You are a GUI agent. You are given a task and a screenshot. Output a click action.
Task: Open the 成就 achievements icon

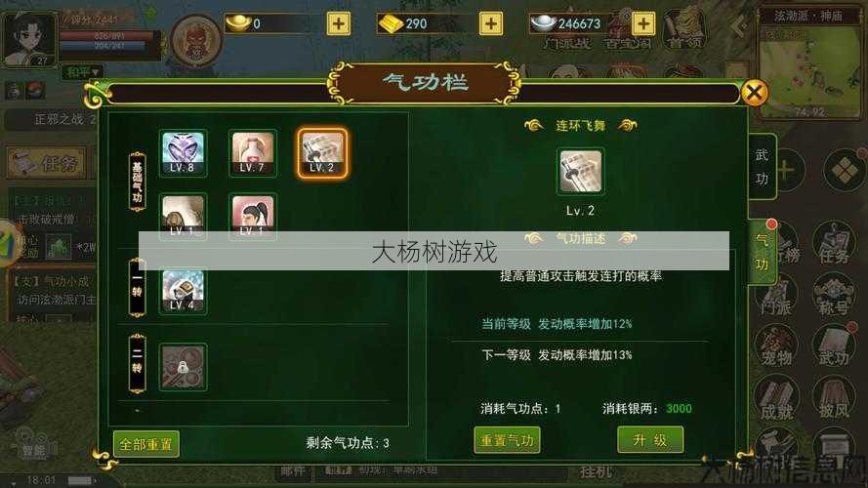point(776,399)
